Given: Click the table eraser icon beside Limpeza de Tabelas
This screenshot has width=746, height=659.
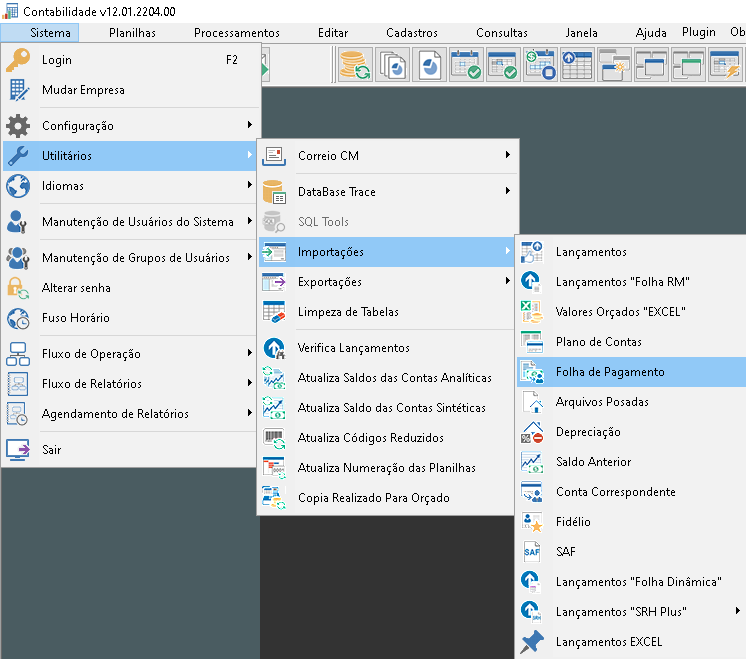Looking at the screenshot, I should click(x=275, y=312).
